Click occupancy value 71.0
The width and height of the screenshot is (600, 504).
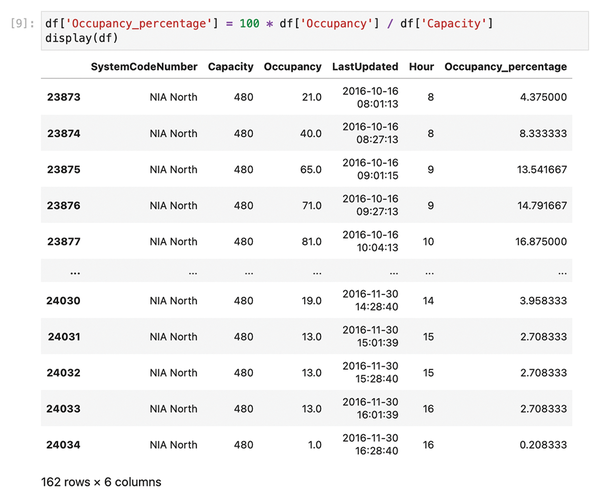point(311,206)
